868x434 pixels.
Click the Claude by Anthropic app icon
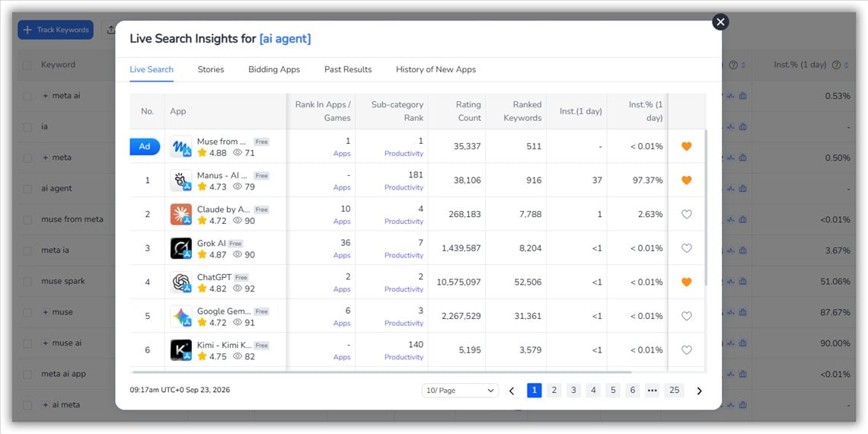(181, 214)
